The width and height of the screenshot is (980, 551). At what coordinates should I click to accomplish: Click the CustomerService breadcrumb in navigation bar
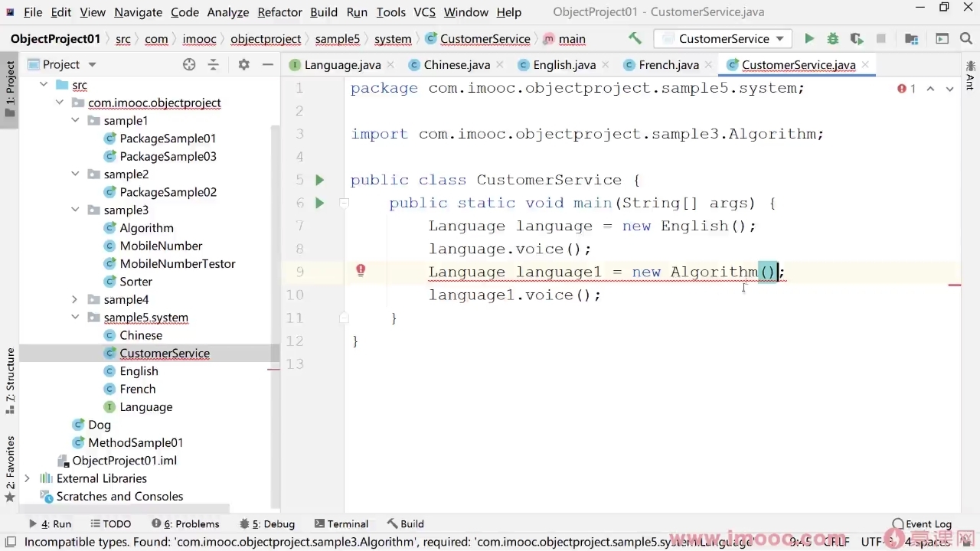point(478,39)
